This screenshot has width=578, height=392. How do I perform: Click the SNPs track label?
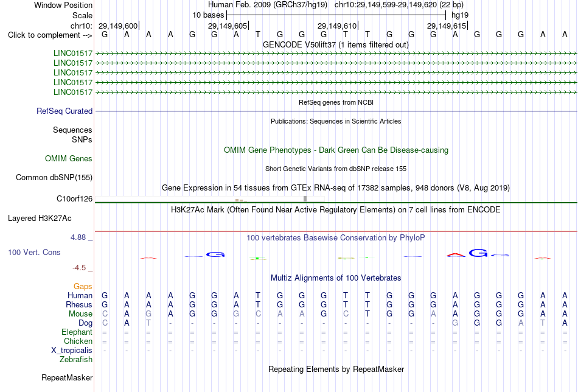(x=82, y=139)
